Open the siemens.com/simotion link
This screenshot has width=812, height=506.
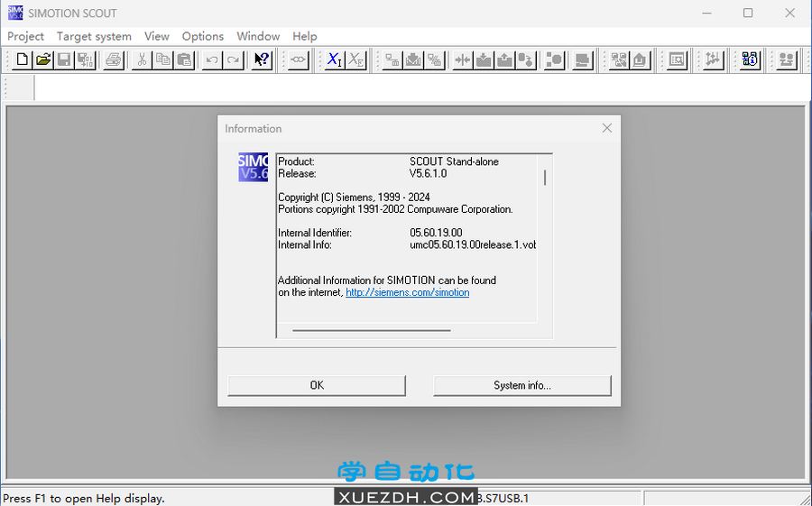407,292
